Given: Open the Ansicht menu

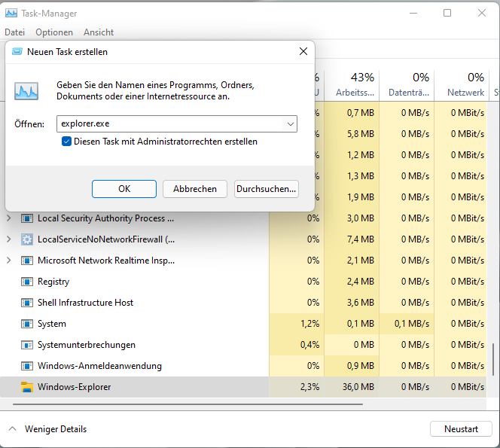Looking at the screenshot, I should point(99,32).
